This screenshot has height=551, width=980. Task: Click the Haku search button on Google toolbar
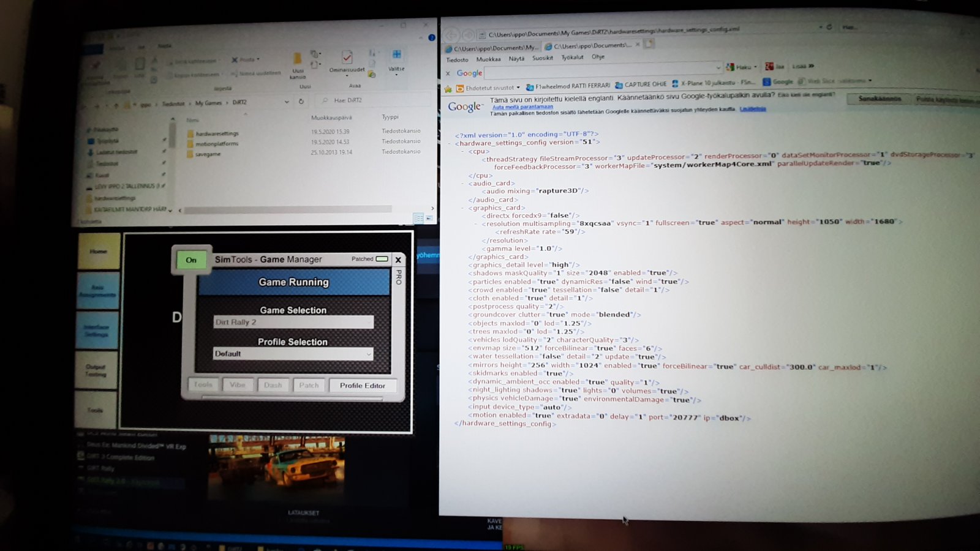pyautogui.click(x=742, y=67)
